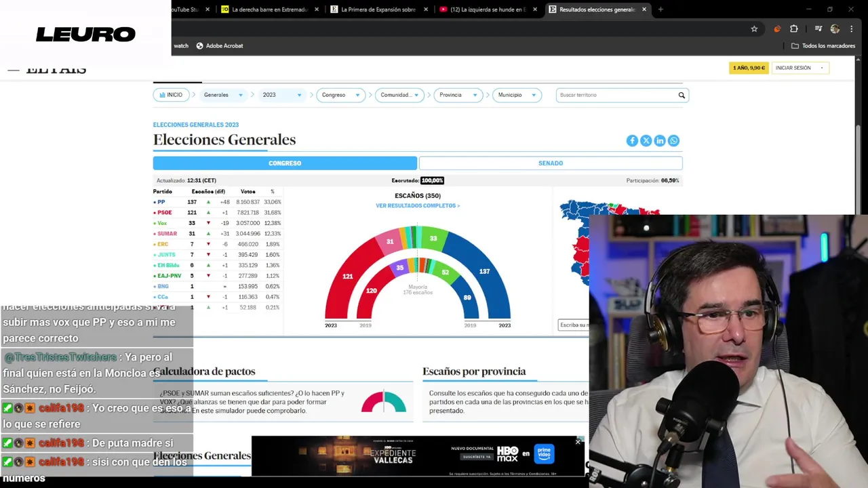This screenshot has height=488, width=868.
Task: Click the search magnifier in Buscar territorio
Action: pos(682,95)
